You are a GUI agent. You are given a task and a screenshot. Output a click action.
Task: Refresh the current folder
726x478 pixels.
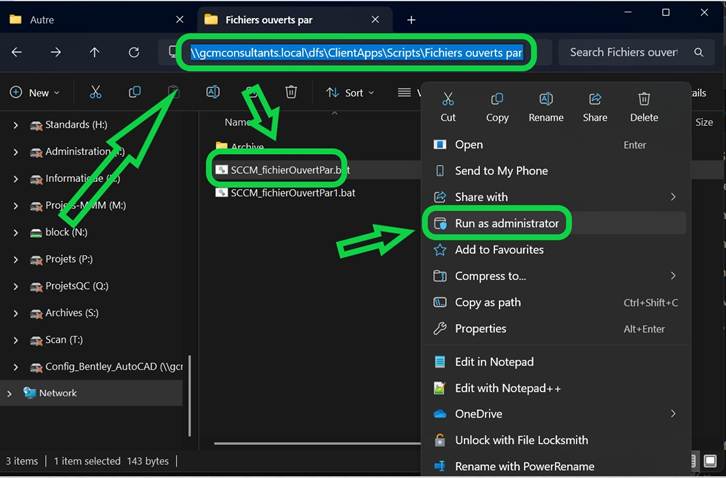click(134, 52)
